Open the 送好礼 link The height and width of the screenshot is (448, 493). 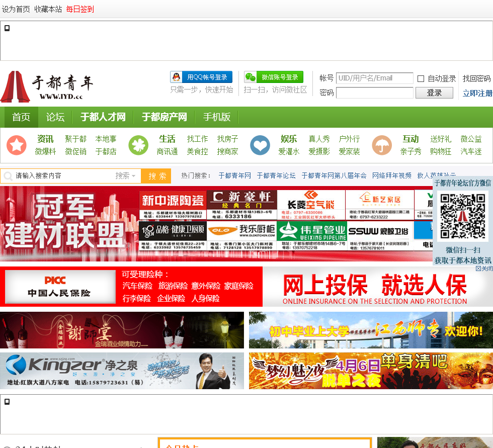pyautogui.click(x=441, y=139)
